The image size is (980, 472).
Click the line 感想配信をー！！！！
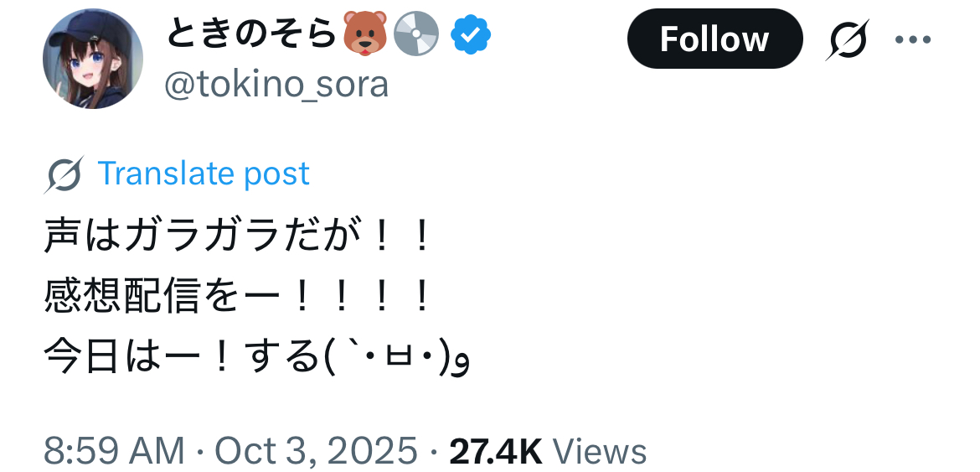tap(238, 298)
